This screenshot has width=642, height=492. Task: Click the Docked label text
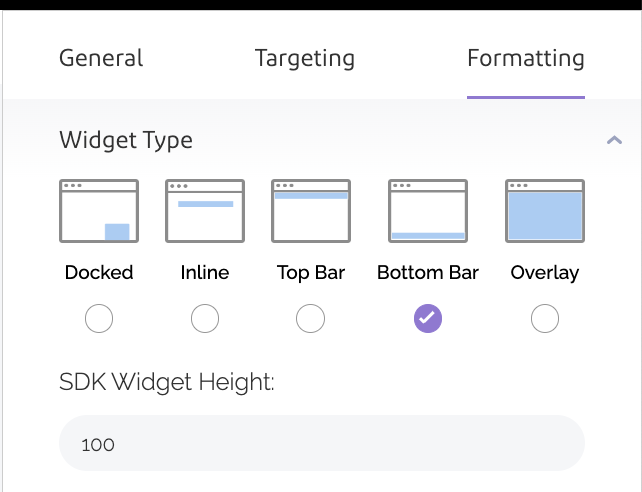pyautogui.click(x=99, y=272)
